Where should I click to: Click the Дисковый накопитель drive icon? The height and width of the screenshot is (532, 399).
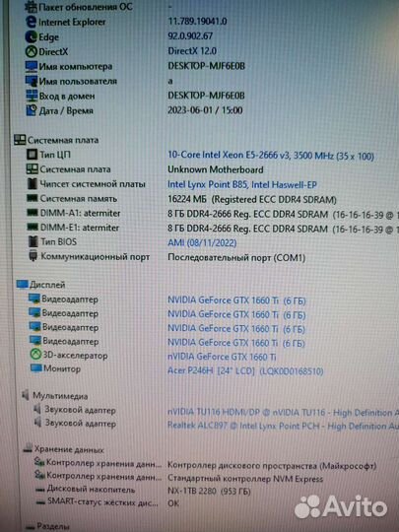tap(40, 490)
